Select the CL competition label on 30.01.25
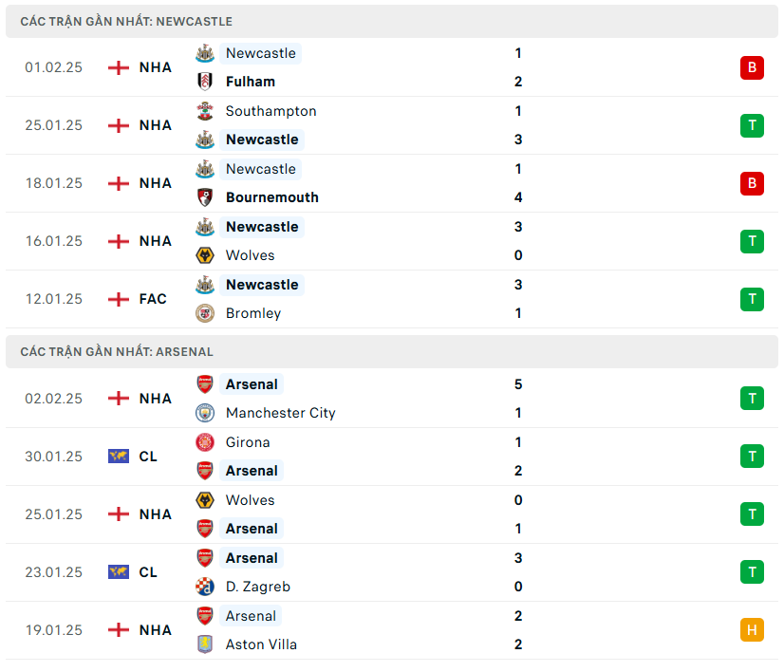784x672 pixels. (148, 457)
